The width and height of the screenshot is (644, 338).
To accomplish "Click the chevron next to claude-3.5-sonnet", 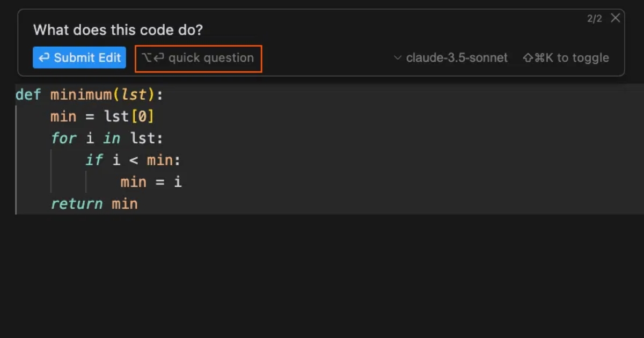I will tap(398, 57).
